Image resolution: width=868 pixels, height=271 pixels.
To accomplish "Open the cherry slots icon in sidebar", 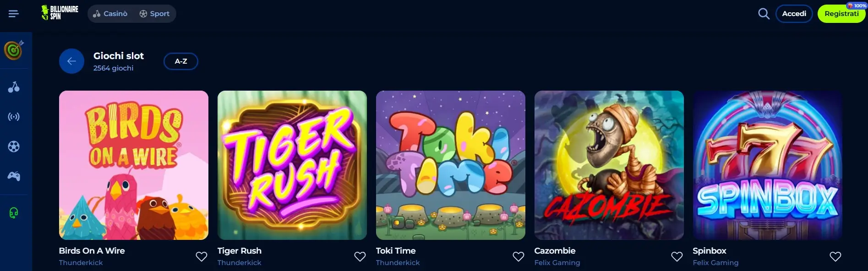I will [x=14, y=87].
